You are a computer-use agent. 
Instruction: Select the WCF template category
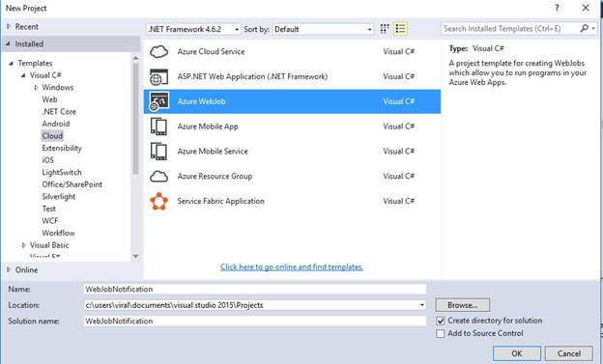pos(50,221)
